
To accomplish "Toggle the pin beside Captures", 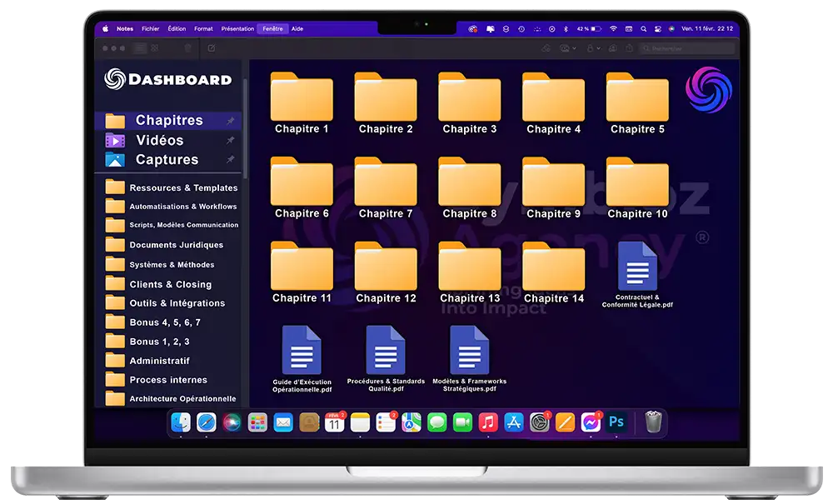I will tap(231, 159).
